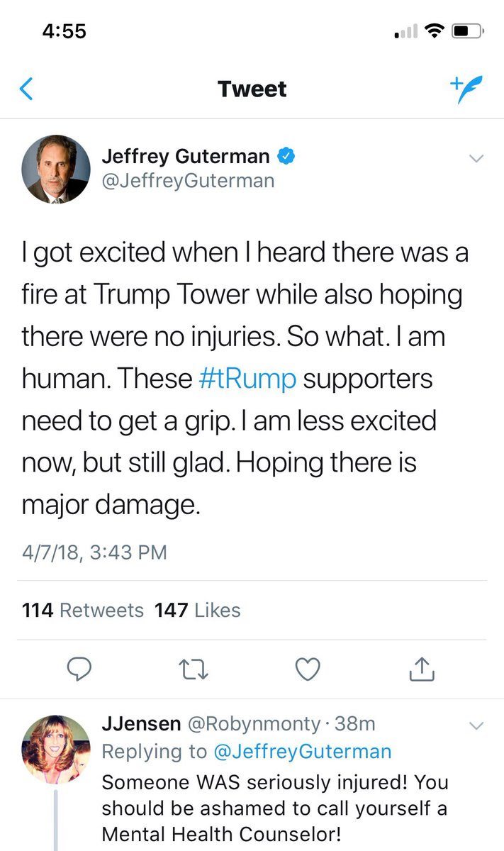Tap the blue verified badge
This screenshot has height=851, width=504.
(286, 157)
